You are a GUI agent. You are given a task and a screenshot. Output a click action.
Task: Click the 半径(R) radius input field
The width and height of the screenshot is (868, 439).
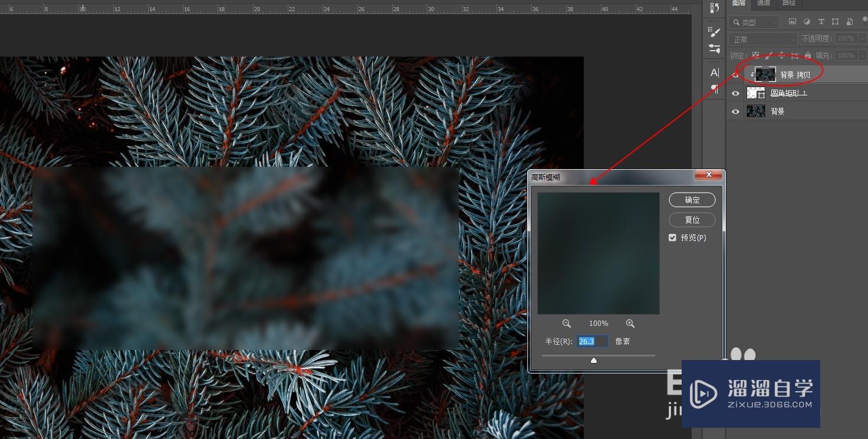(593, 341)
